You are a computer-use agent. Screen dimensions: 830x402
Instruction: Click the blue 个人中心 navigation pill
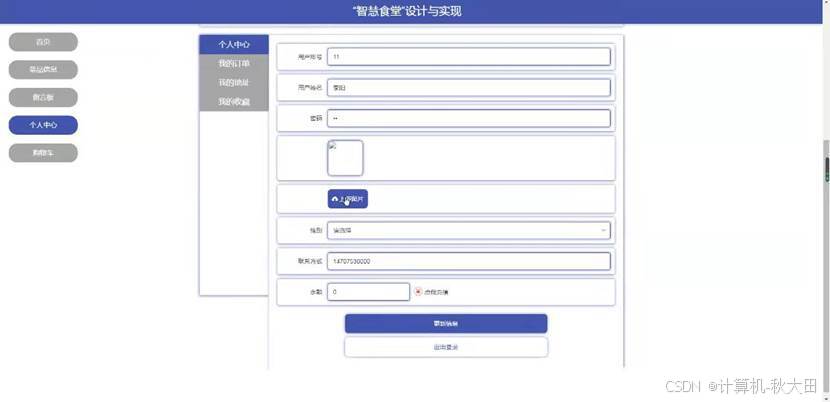pos(43,125)
